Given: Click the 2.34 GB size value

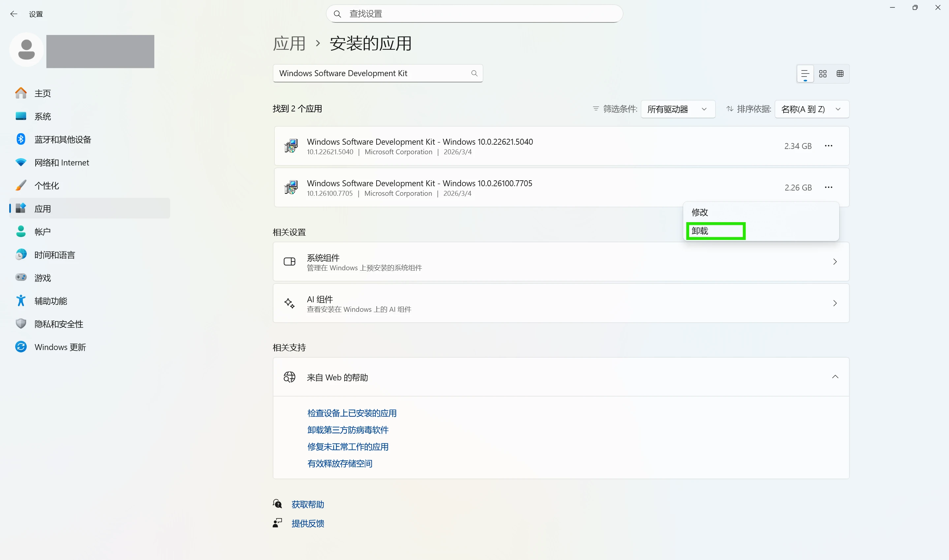Looking at the screenshot, I should [x=798, y=146].
